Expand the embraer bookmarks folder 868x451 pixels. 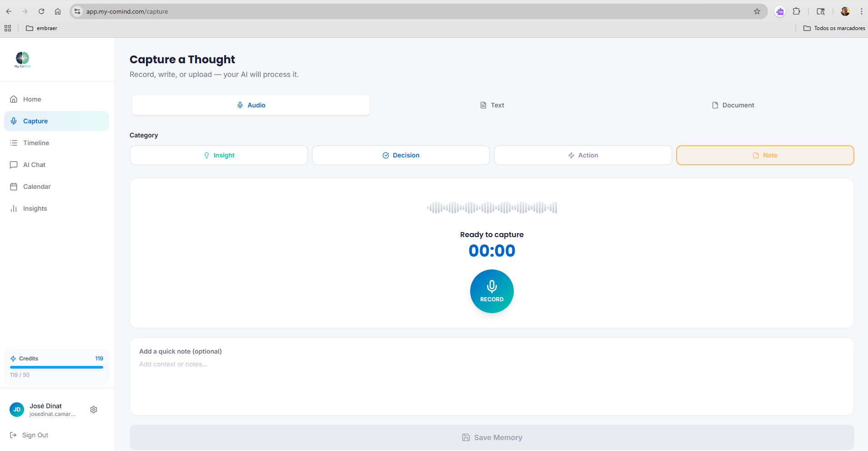coord(42,28)
